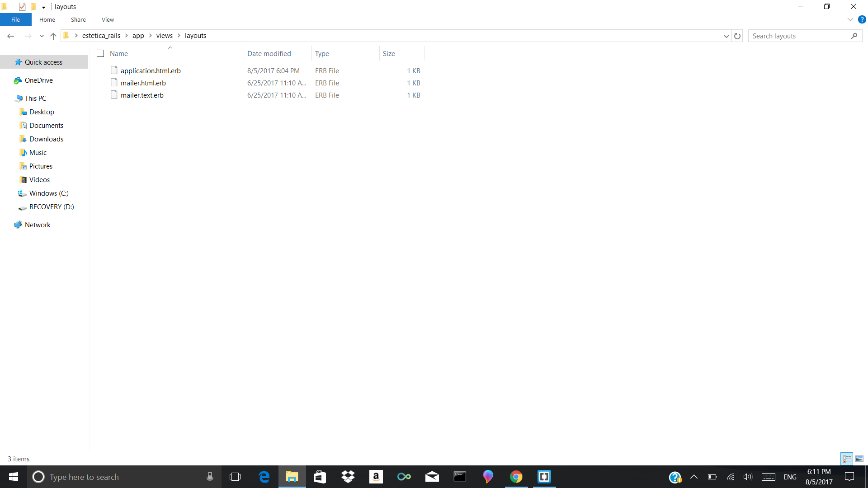Screen dimensions: 868x488
Task: Expand chevron after views breadcrumb
Action: click(x=179, y=36)
